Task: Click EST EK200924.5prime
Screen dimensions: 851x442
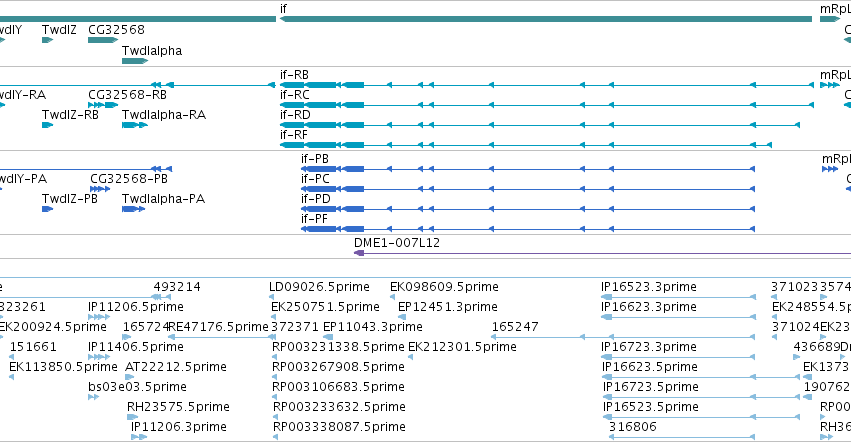Action: 52,327
